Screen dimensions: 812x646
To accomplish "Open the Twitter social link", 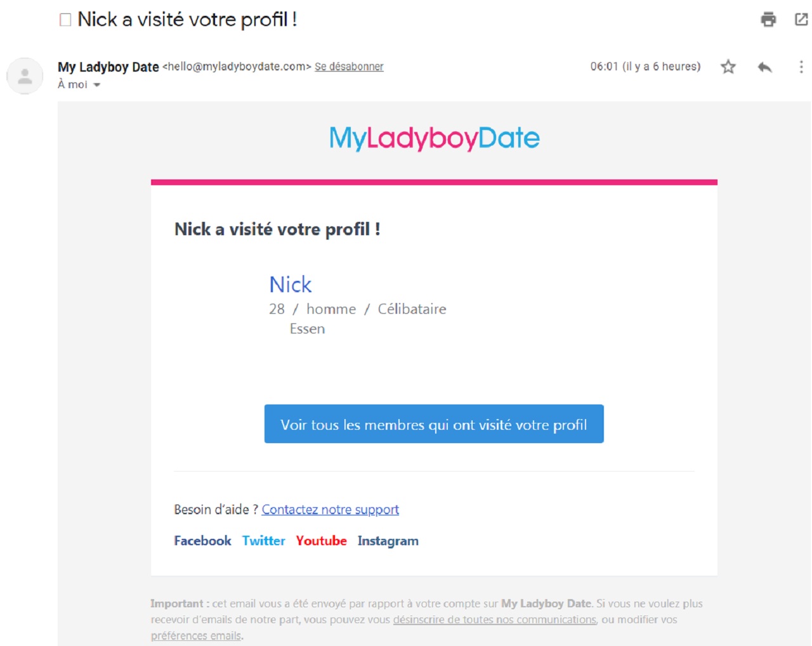I will 263,541.
